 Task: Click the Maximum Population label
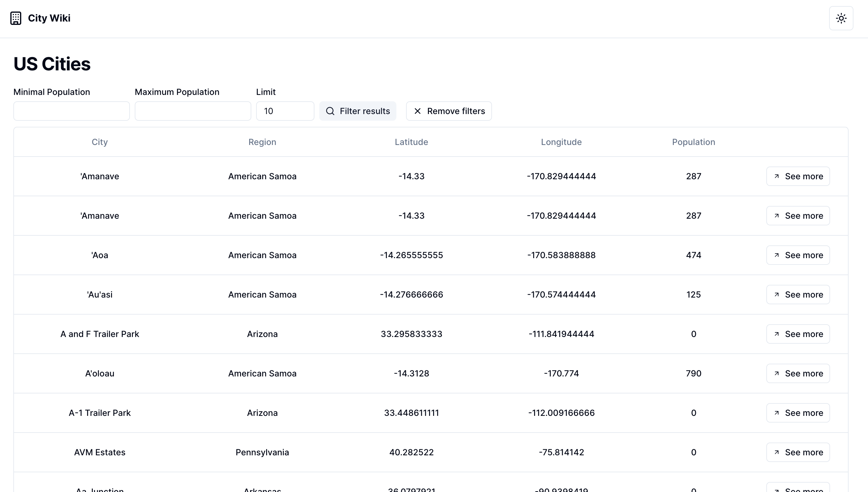[177, 92]
